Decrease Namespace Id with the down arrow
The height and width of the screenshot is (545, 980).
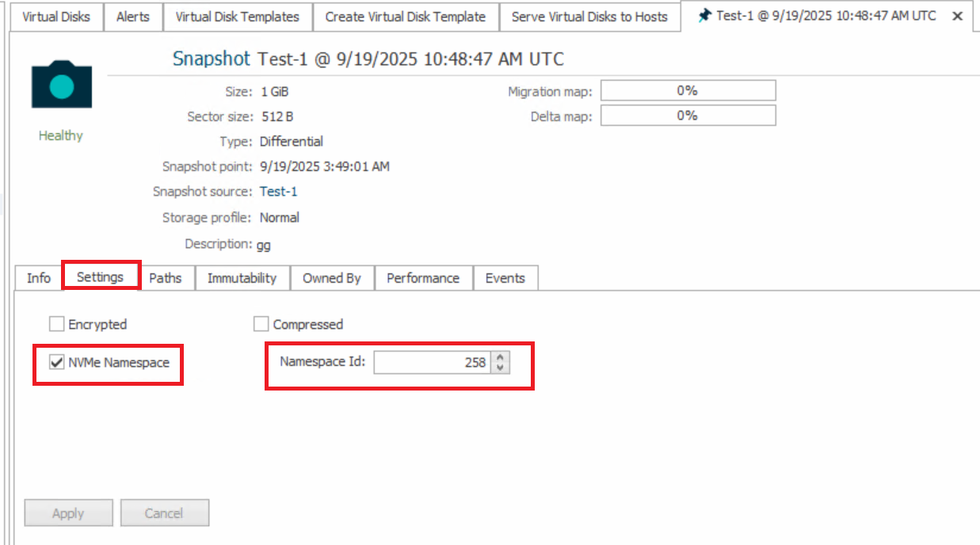pyautogui.click(x=500, y=368)
